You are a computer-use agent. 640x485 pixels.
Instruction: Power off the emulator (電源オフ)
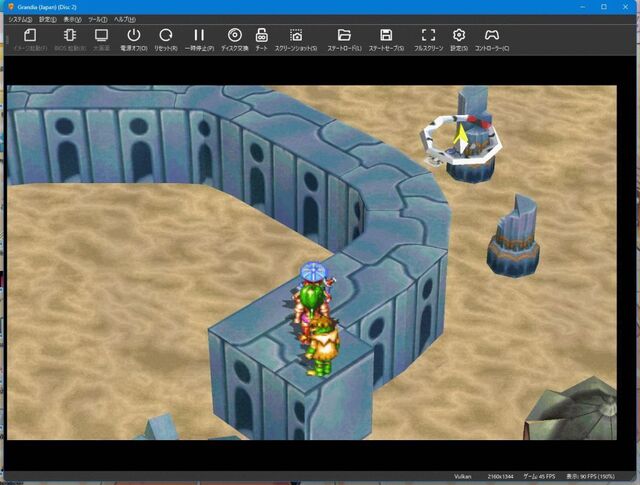[x=133, y=39]
